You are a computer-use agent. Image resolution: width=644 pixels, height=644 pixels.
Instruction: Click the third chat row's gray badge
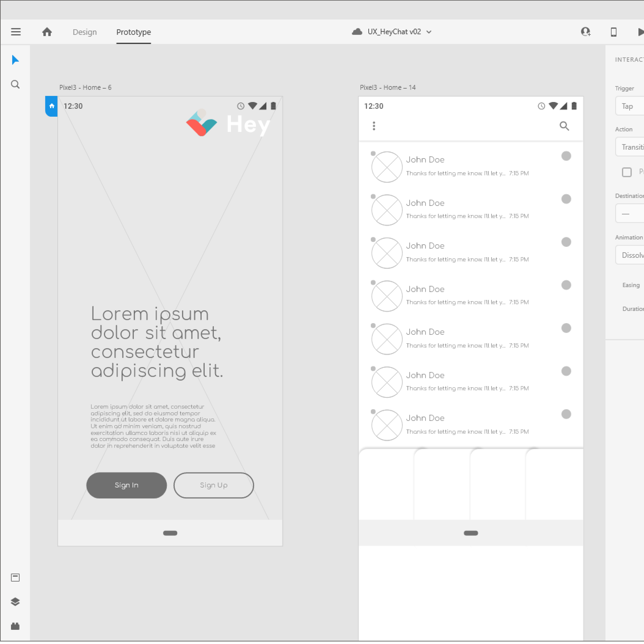(566, 242)
